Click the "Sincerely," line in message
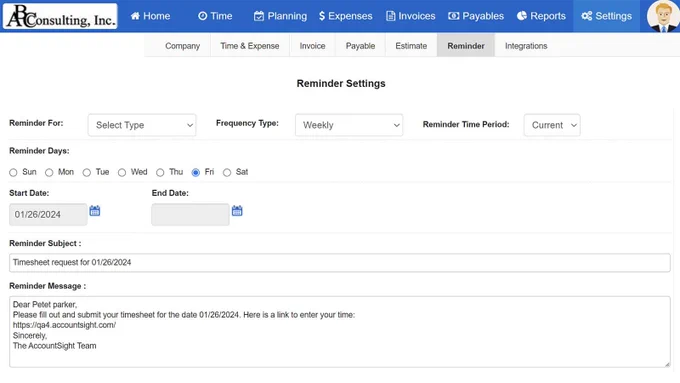Viewport: 680px width, 383px height. point(30,335)
